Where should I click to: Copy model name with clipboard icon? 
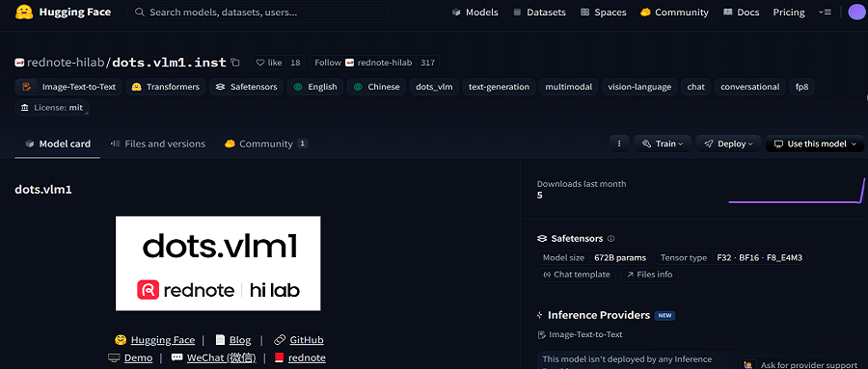point(235,63)
